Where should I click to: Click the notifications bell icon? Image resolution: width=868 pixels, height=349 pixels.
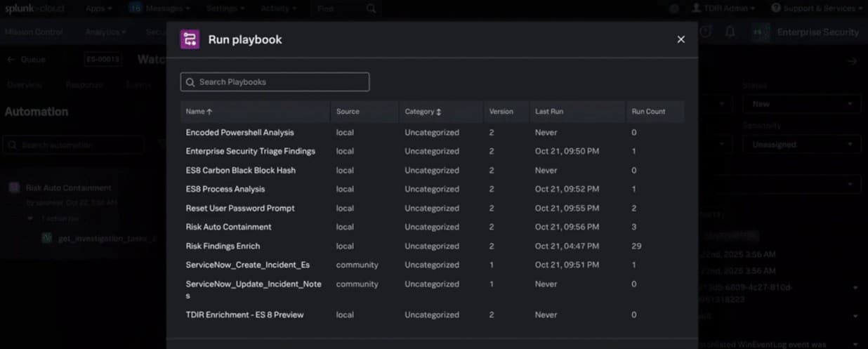click(730, 32)
